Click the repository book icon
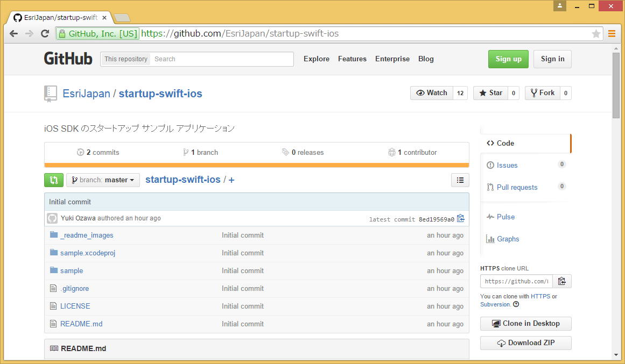625x364 pixels. point(50,94)
